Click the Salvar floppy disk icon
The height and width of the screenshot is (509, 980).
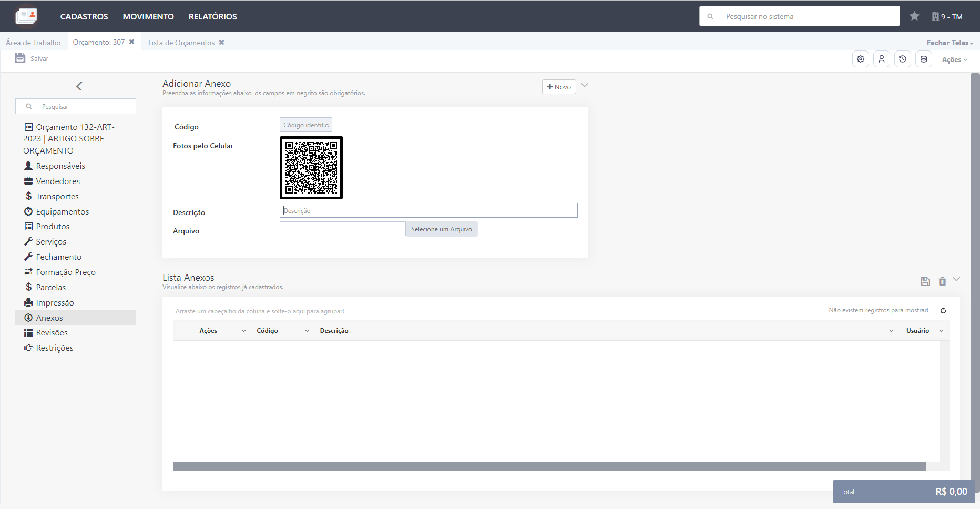[20, 58]
